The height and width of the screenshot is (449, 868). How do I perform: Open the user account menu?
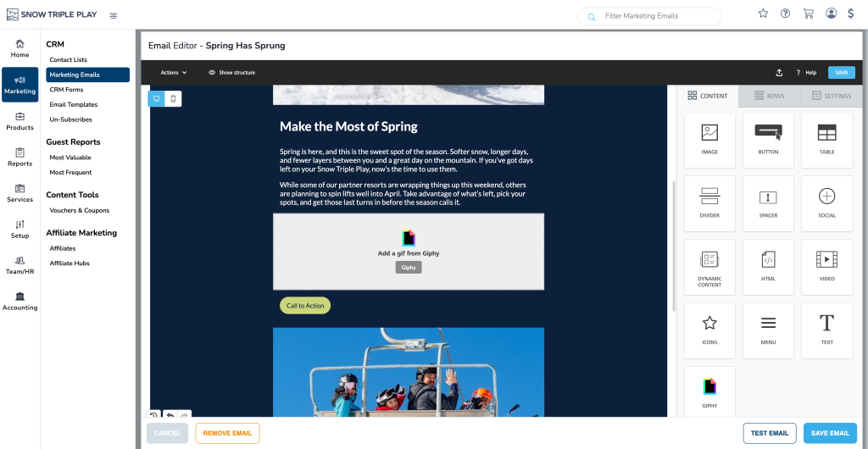pos(831,14)
